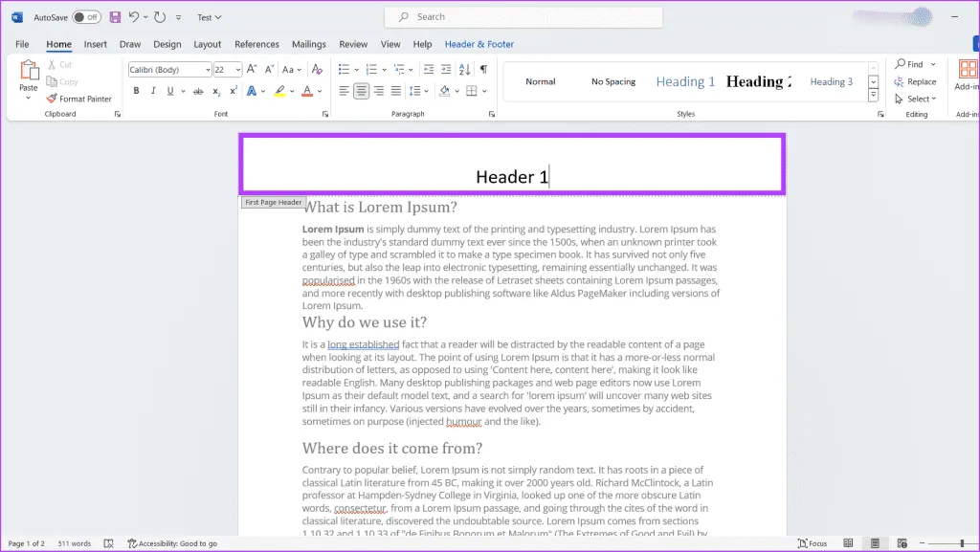The width and height of the screenshot is (980, 552).
Task: Toggle subscript formatting
Action: 217,91
